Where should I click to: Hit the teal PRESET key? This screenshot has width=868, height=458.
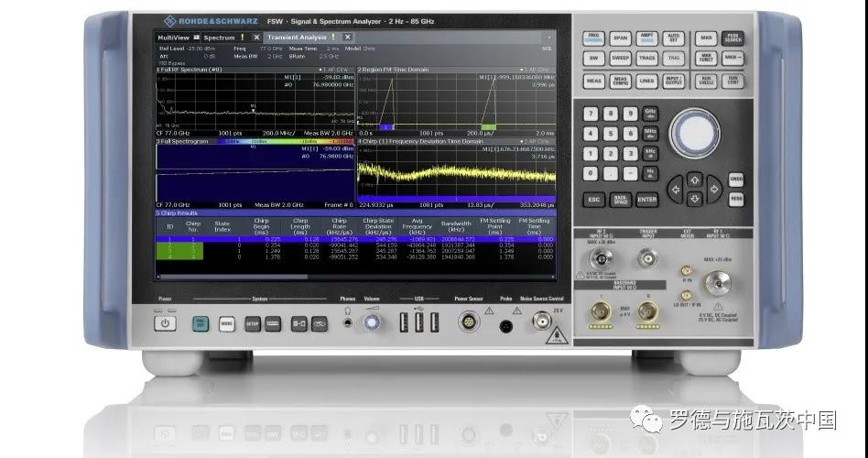201,324
